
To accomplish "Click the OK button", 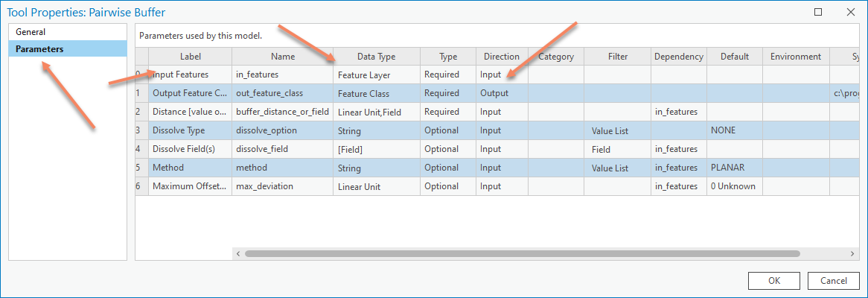I will (x=774, y=281).
